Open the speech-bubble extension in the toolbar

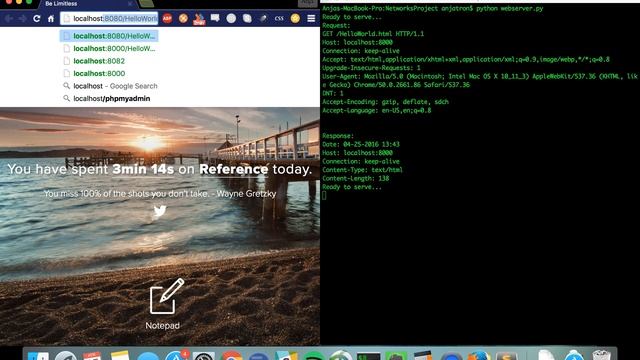click(215, 18)
